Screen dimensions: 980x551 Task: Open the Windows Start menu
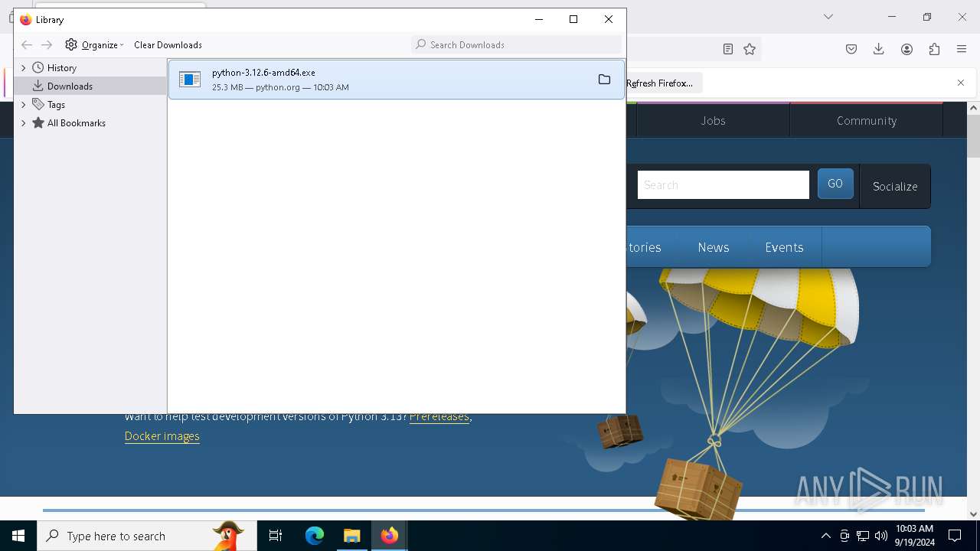[18, 536]
